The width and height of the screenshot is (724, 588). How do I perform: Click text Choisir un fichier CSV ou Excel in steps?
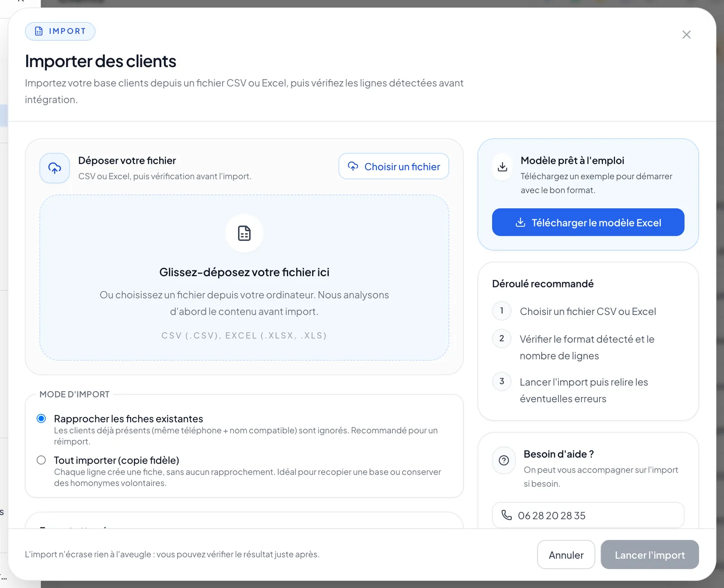pyautogui.click(x=588, y=312)
